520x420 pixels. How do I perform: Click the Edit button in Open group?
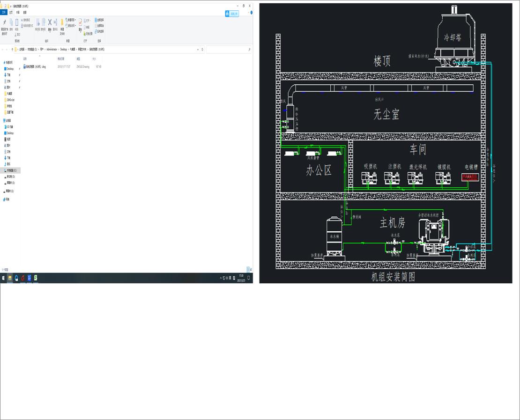(x=87, y=27)
